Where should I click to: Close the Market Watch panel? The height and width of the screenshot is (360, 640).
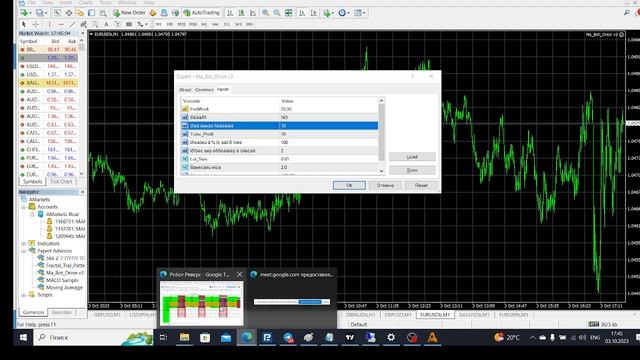click(82, 33)
